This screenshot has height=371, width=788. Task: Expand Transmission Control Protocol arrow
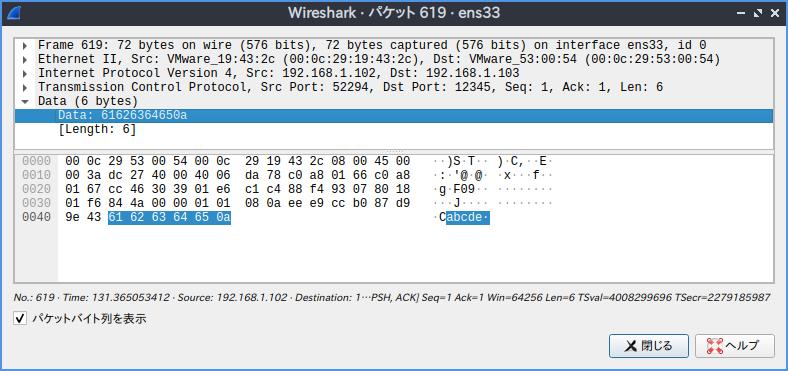(25, 88)
